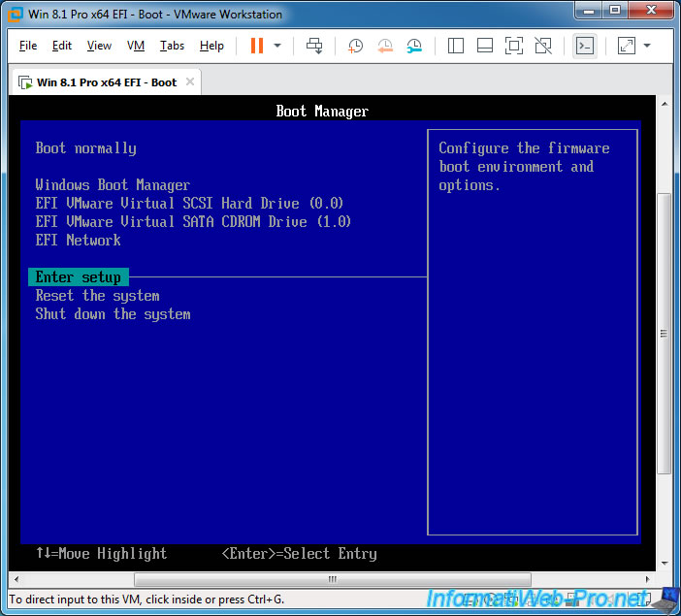Click the orange Pause VM button
This screenshot has width=681, height=616.
coord(257,46)
